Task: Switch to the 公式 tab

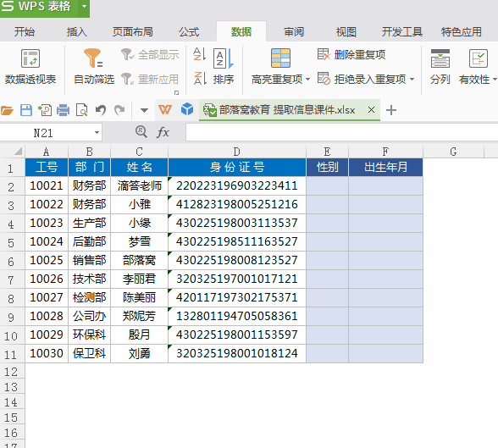Action: 189,31
